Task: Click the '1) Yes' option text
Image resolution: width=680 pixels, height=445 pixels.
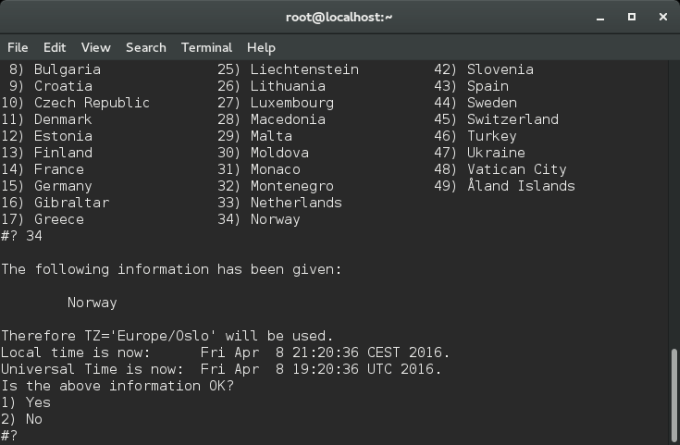Action: tap(26, 403)
